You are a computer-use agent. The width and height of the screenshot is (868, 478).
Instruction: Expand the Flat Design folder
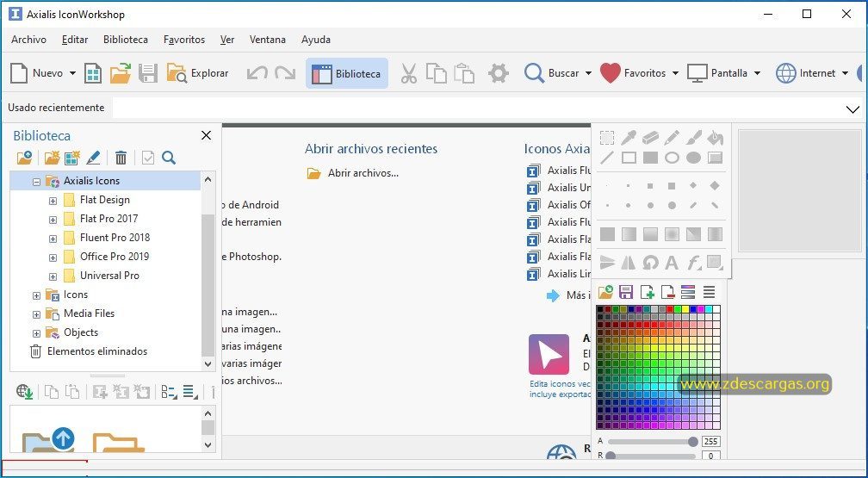53,201
